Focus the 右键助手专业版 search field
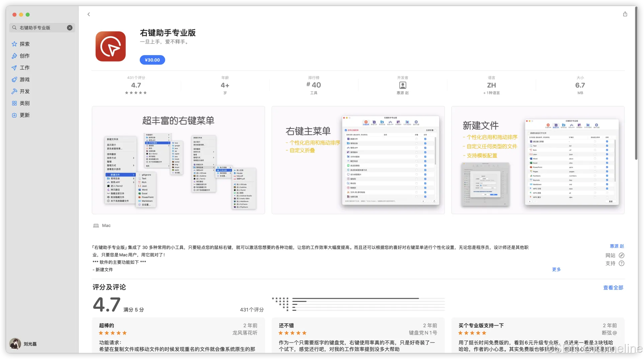The image size is (644, 359). (x=42, y=28)
